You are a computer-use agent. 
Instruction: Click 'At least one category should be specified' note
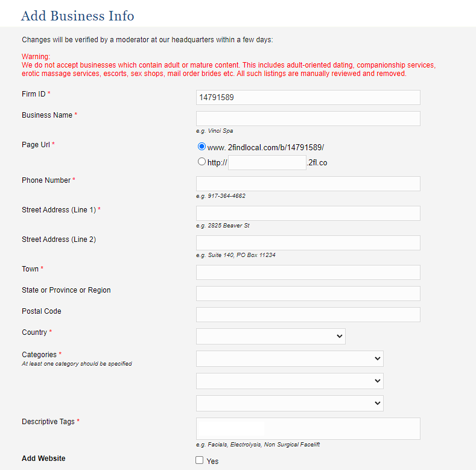point(77,363)
